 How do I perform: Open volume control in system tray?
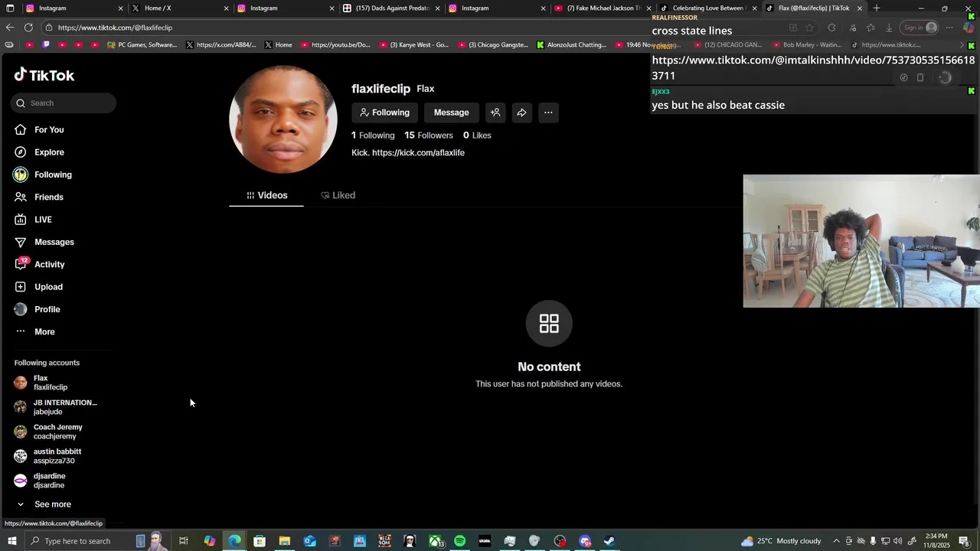coord(898,541)
